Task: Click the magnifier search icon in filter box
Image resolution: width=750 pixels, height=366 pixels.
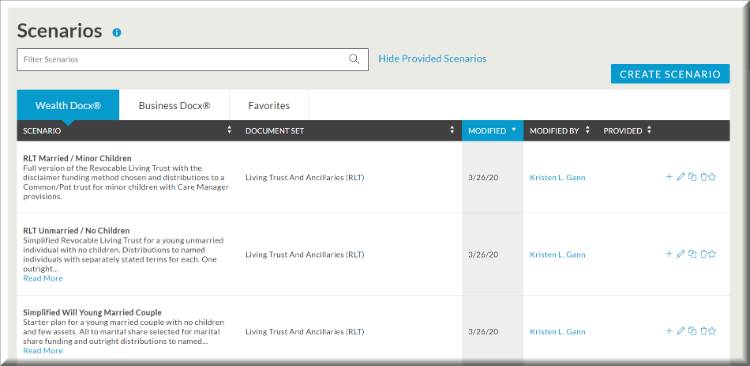Action: click(x=354, y=59)
